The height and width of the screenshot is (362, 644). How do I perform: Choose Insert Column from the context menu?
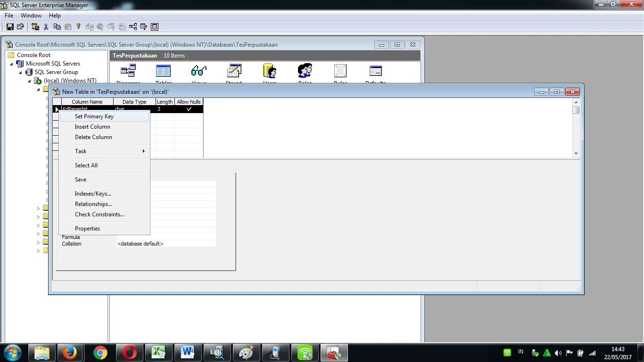pos(104,127)
